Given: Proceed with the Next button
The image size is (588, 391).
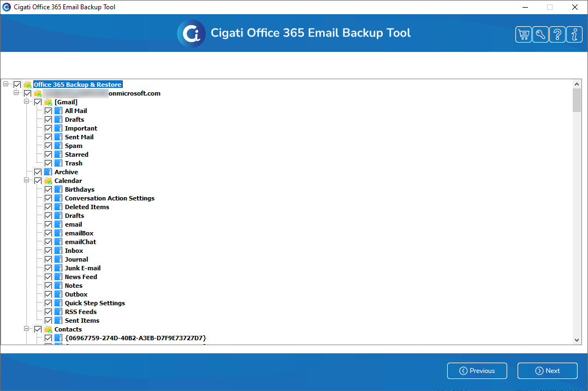Looking at the screenshot, I should 548,371.
